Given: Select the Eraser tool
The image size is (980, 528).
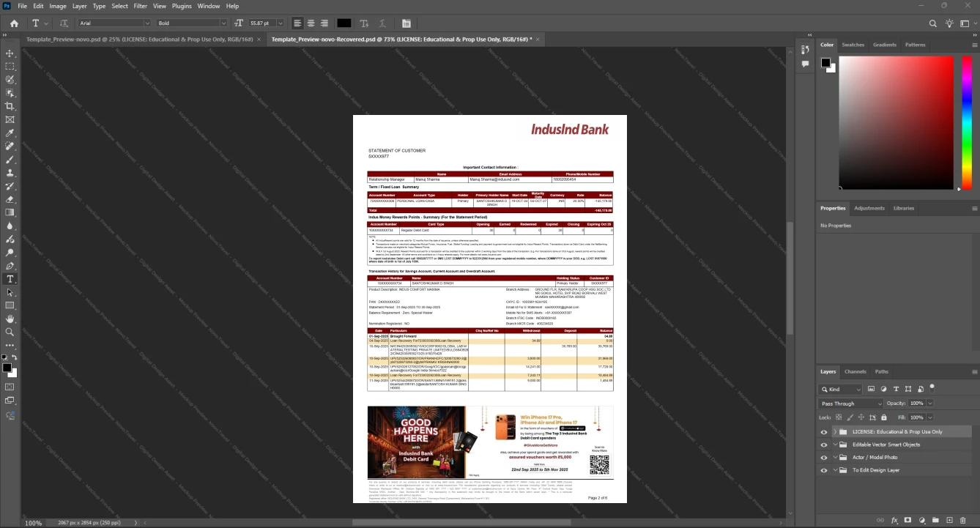Looking at the screenshot, I should 10,199.
